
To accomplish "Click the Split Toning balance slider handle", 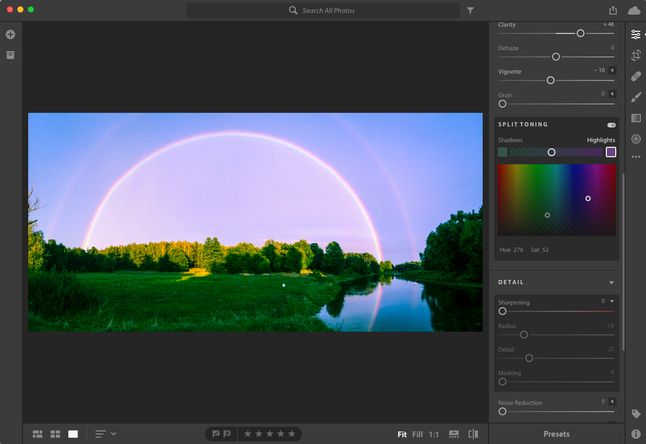I will [551, 152].
